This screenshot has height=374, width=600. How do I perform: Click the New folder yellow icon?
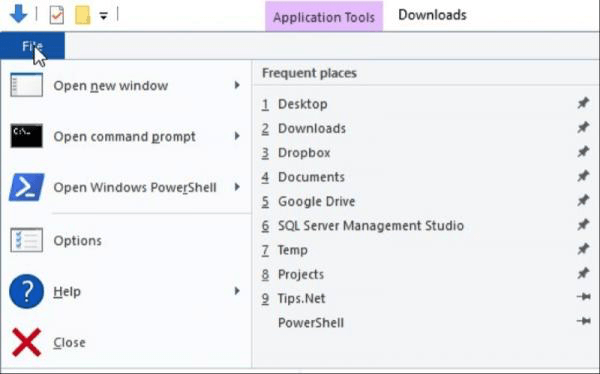[83, 15]
